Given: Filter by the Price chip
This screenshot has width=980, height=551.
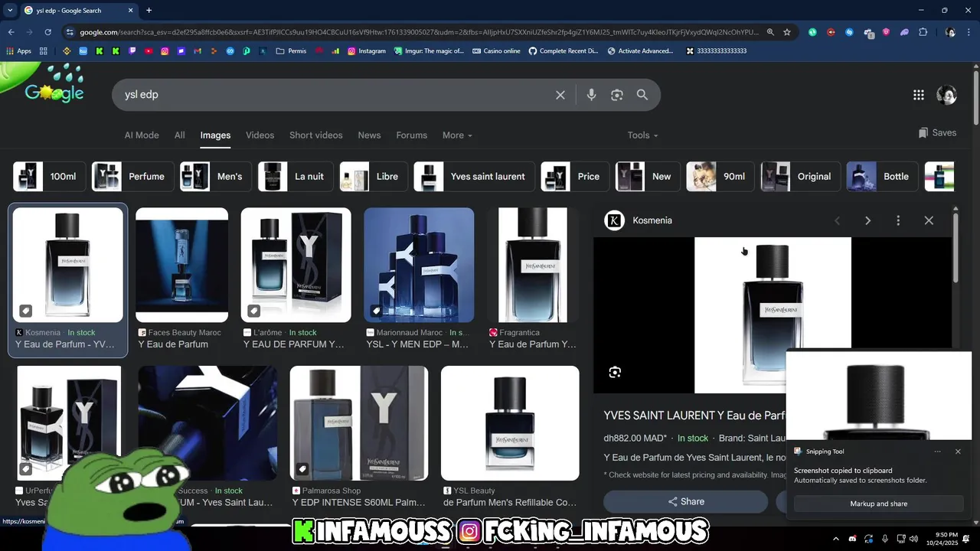Looking at the screenshot, I should pos(575,176).
